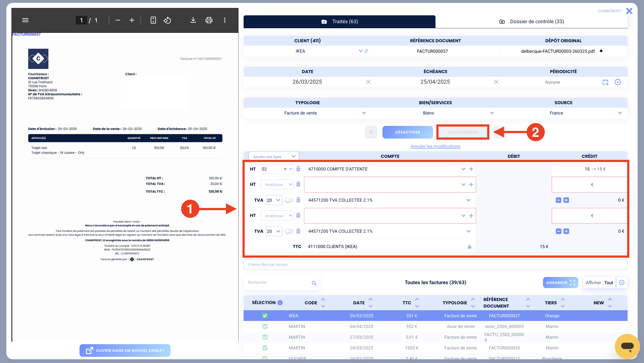Click the search magnifier icon

tap(314, 283)
